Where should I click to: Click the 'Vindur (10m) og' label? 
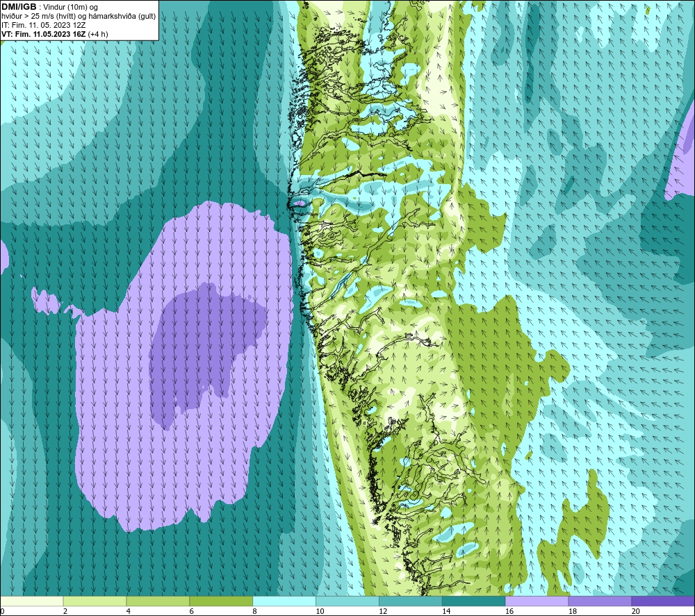pyautogui.click(x=71, y=8)
